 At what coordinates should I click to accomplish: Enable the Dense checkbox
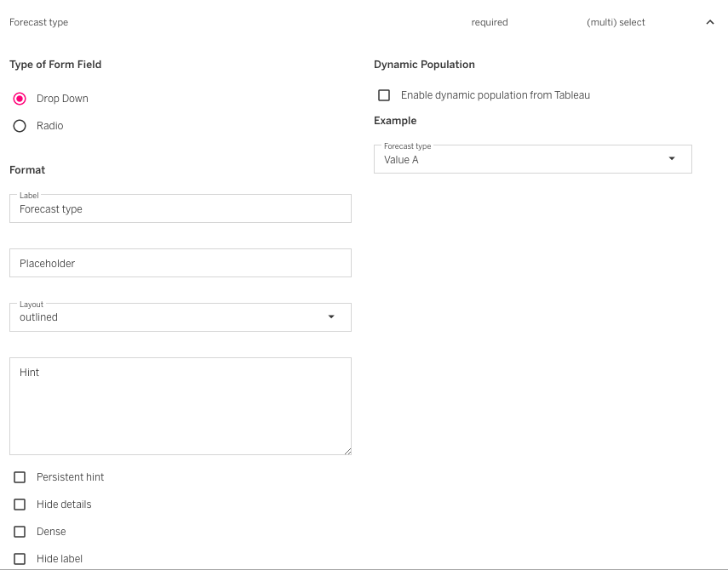click(x=20, y=532)
